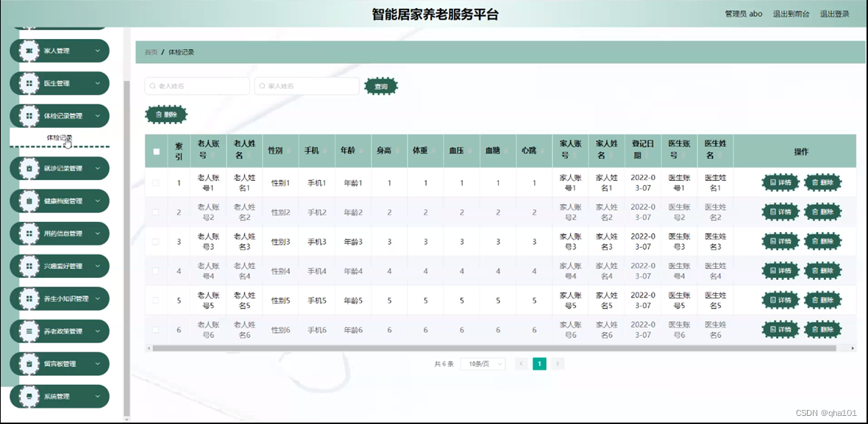
Task: Toggle the select-all header checkbox
Action: click(156, 151)
